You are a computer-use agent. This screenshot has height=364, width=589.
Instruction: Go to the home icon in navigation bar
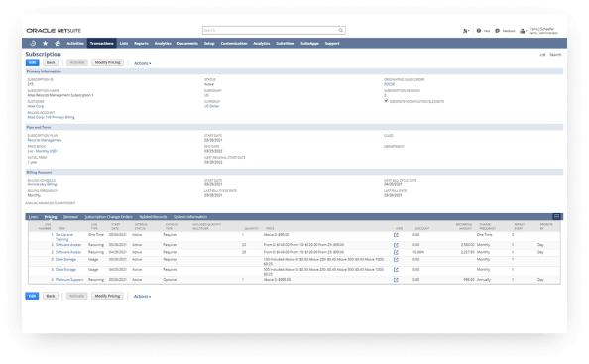58,44
